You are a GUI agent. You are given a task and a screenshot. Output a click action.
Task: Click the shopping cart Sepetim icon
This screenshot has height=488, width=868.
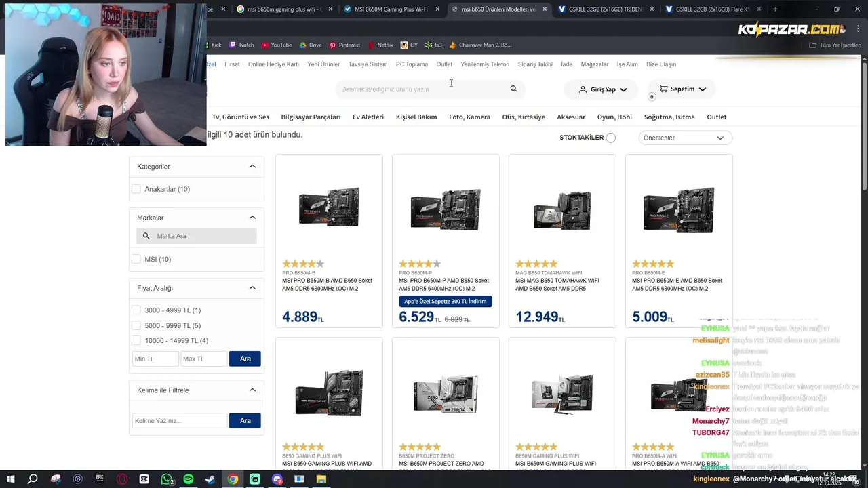click(x=663, y=89)
